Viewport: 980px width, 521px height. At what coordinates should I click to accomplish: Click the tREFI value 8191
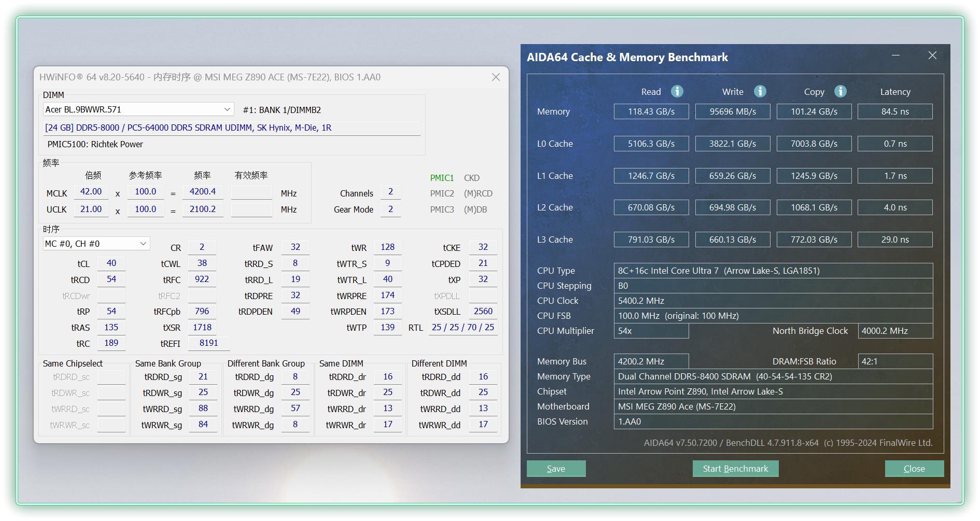(x=209, y=343)
